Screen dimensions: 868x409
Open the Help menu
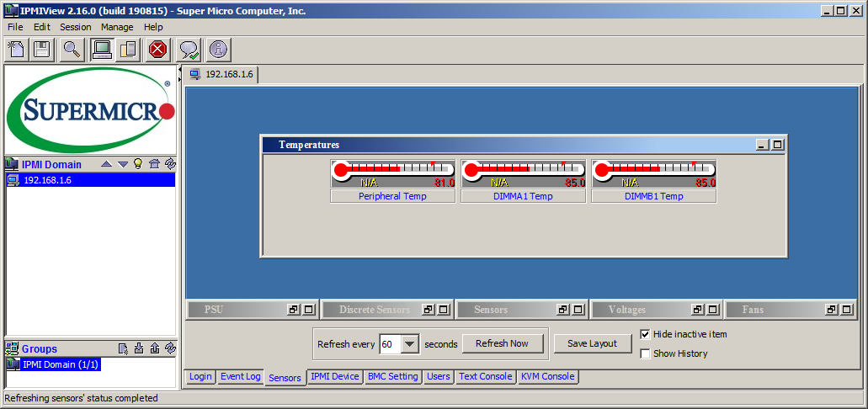(153, 27)
